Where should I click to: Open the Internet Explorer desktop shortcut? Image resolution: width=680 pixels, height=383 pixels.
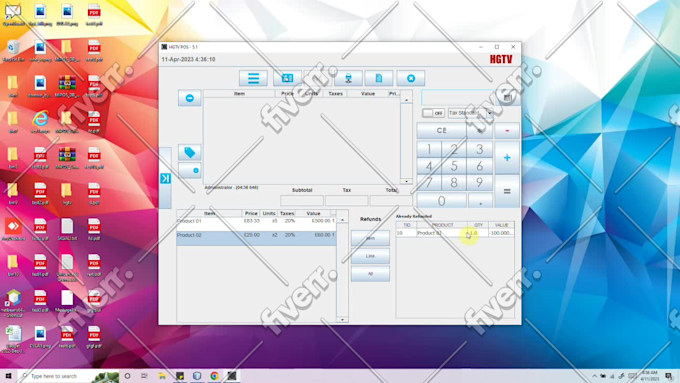[40, 122]
